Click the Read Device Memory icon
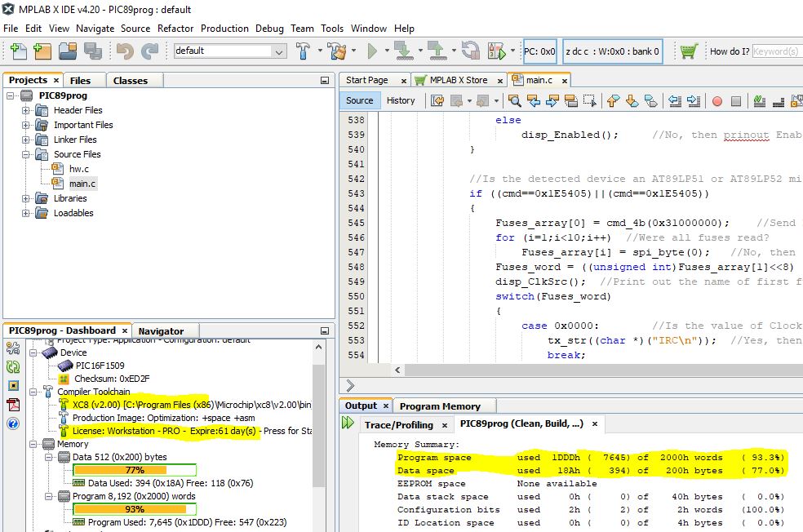Screen dimensions: 803x532 click(437, 51)
